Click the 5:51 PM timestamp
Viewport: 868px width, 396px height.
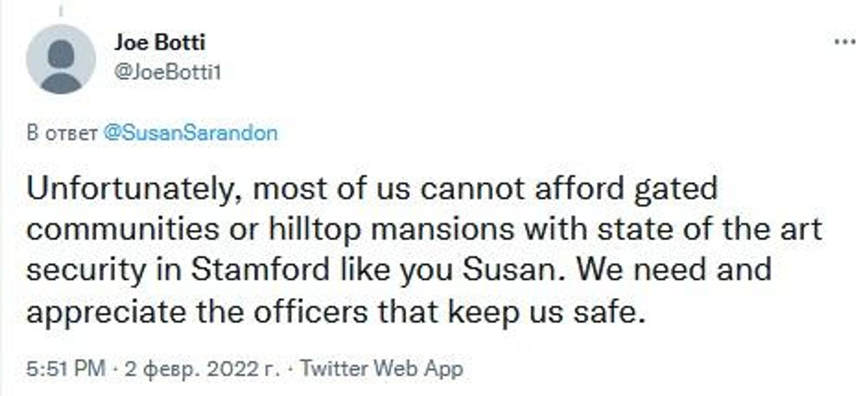click(x=66, y=368)
